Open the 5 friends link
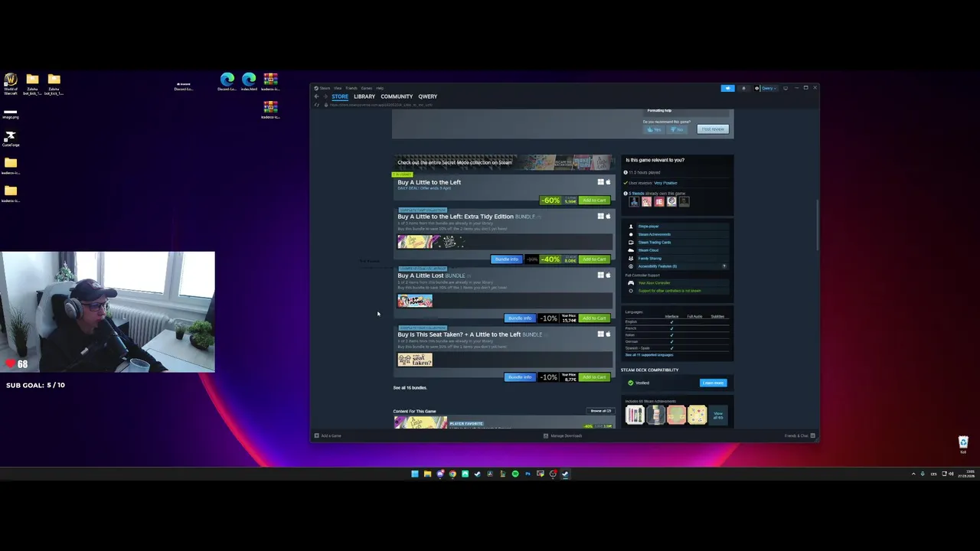The image size is (980, 551). pyautogui.click(x=636, y=194)
